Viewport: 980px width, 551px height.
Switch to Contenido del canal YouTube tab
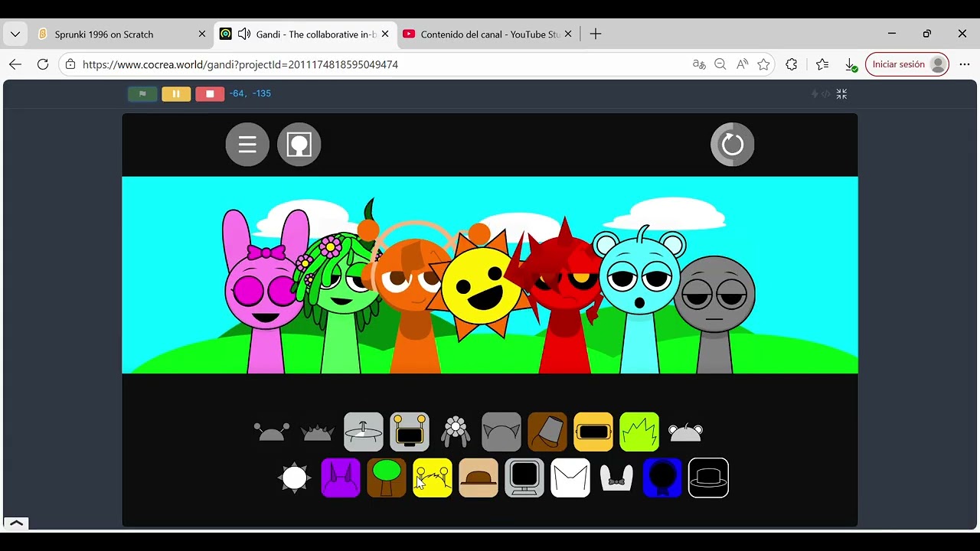488,34
